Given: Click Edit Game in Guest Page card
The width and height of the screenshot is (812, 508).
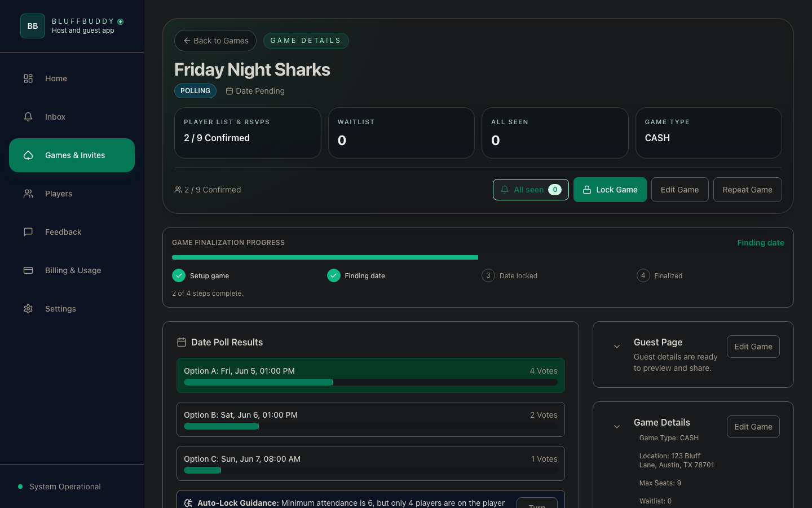Looking at the screenshot, I should click(x=753, y=347).
